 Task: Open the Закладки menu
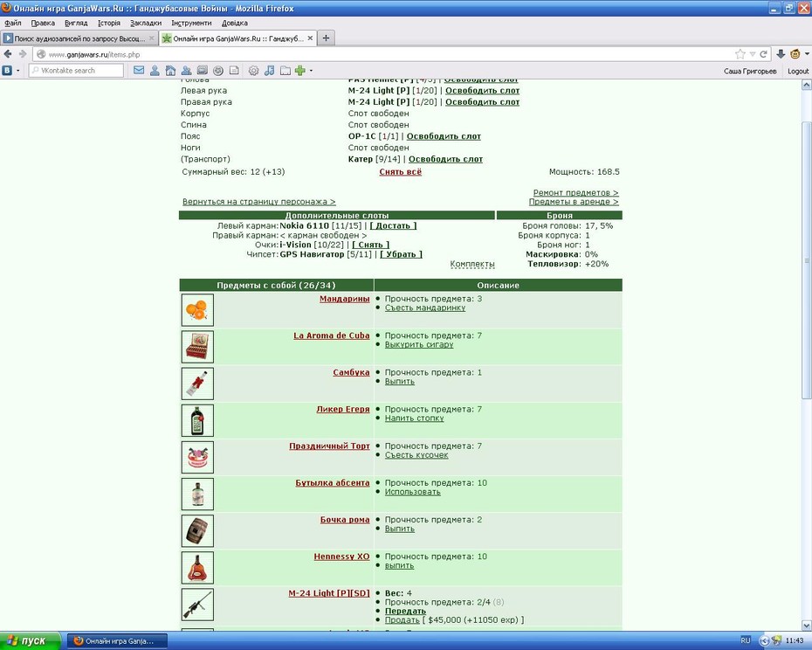click(146, 23)
